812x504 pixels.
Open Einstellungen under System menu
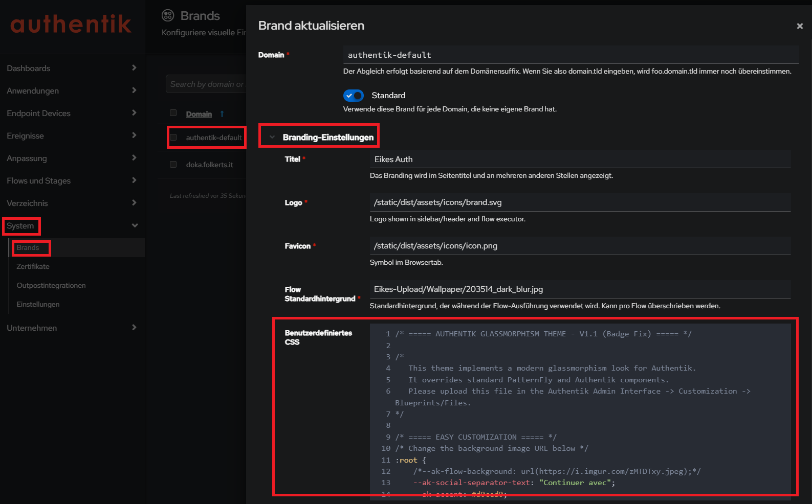coord(38,304)
